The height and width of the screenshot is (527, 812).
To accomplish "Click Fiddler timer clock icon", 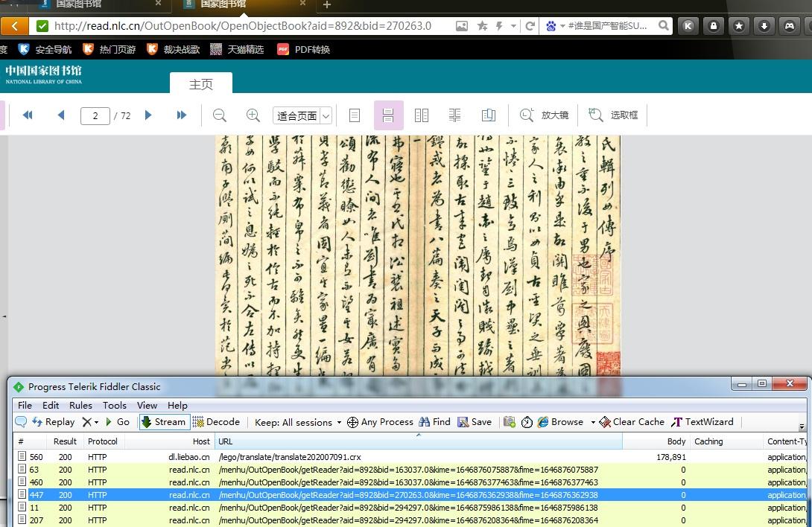I will coord(527,422).
